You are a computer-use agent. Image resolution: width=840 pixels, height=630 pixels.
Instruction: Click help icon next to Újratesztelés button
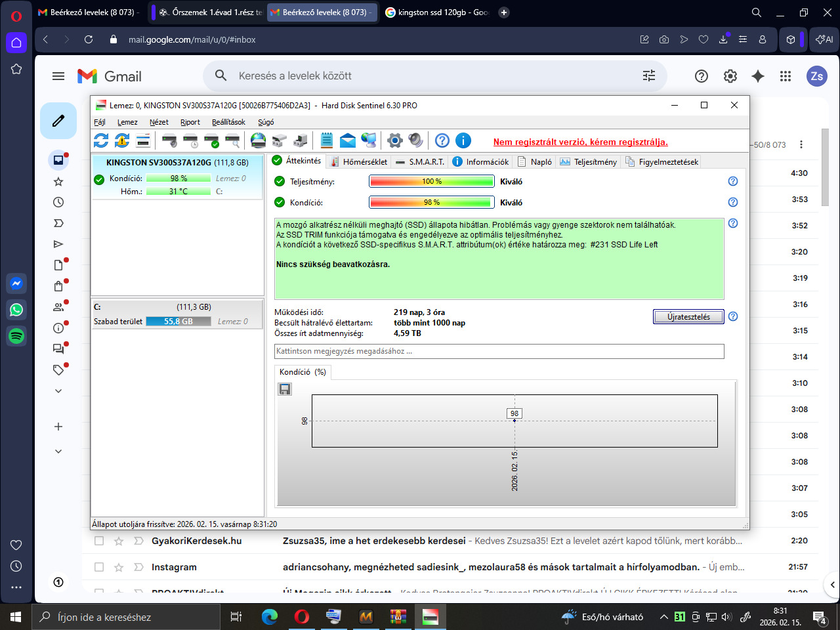pos(733,316)
